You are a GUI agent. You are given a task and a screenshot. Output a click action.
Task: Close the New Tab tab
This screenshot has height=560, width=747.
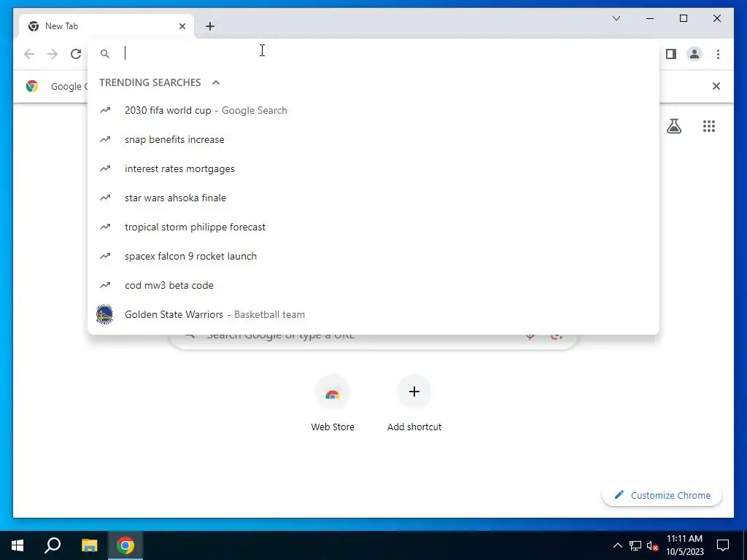click(182, 26)
